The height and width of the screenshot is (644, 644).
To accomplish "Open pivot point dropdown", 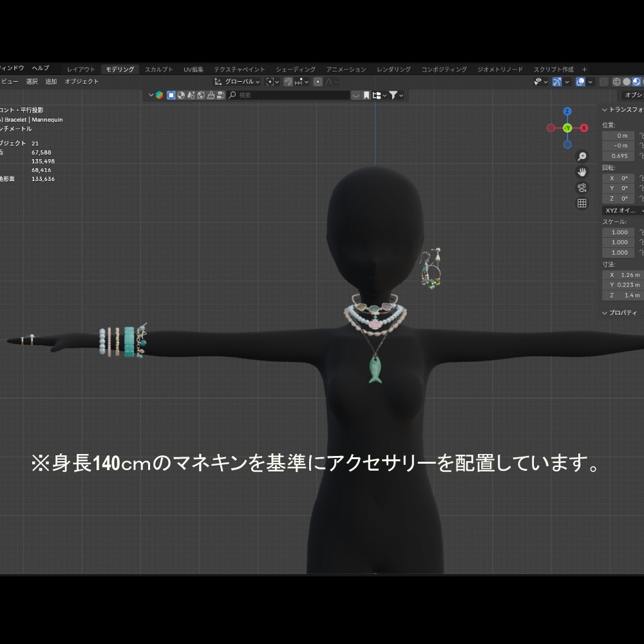I will [x=272, y=82].
